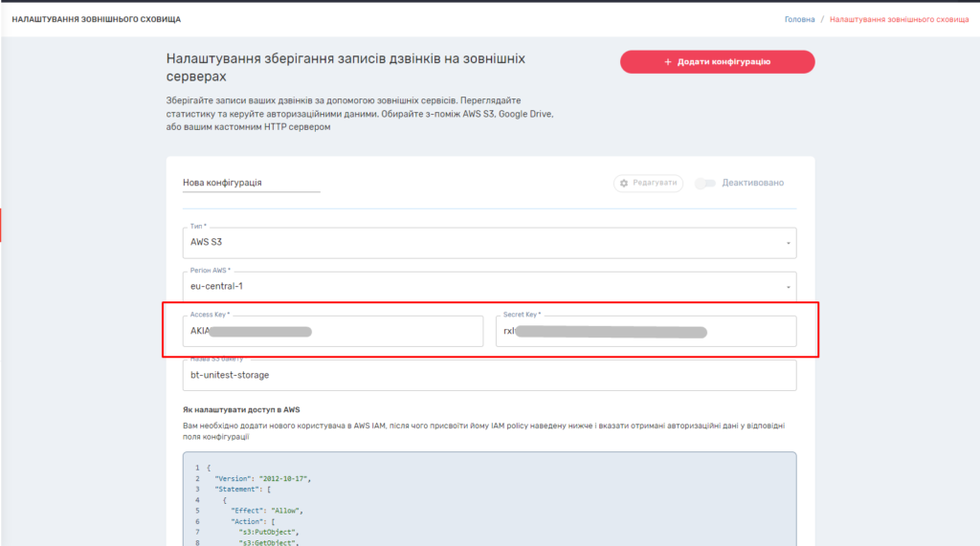Image resolution: width=980 pixels, height=546 pixels.
Task: Focus the Access Key input field
Action: 332,332
